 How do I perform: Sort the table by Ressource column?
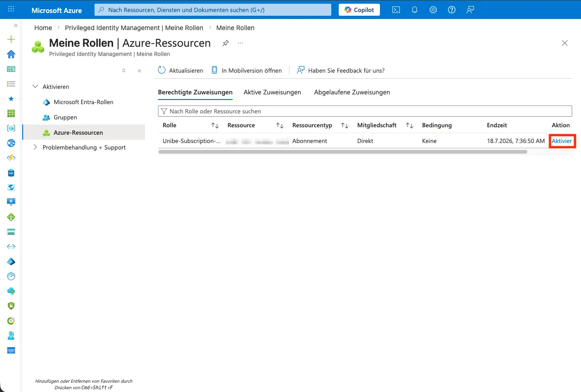pyautogui.click(x=280, y=125)
